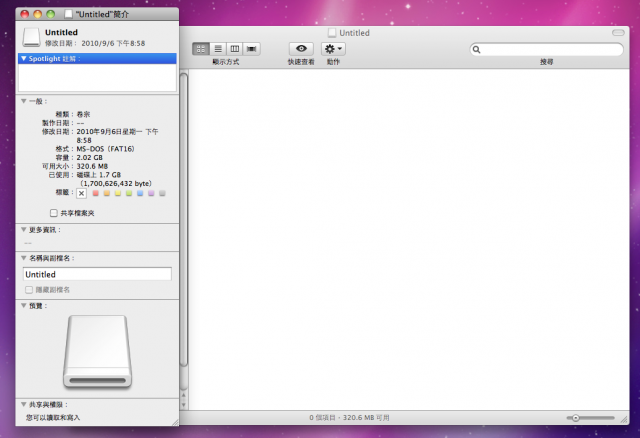Click the status bar 320.6 MB 可用 text
Image resolution: width=640 pixels, height=438 pixels.
point(366,418)
